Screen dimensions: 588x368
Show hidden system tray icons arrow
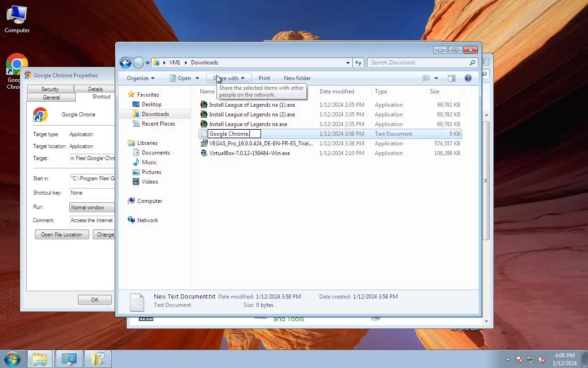[508, 359]
